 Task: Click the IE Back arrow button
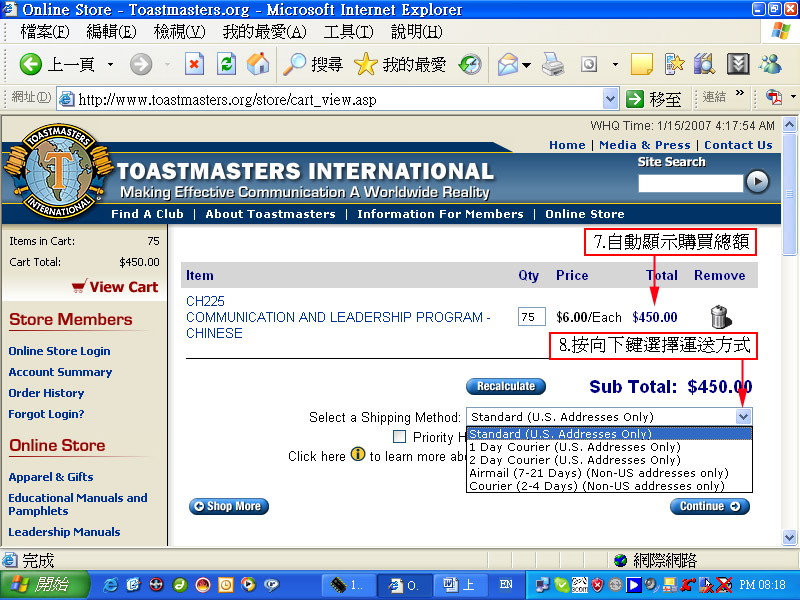(31, 65)
